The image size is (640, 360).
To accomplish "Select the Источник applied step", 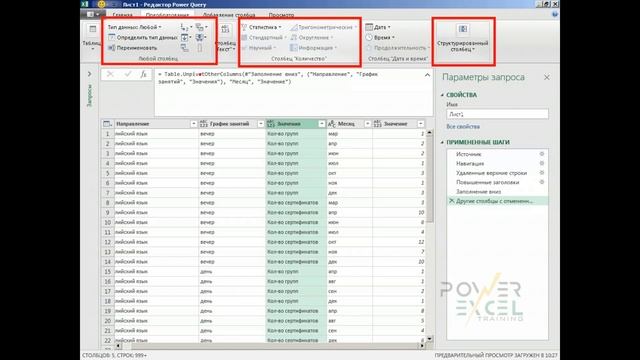I will tap(469, 154).
